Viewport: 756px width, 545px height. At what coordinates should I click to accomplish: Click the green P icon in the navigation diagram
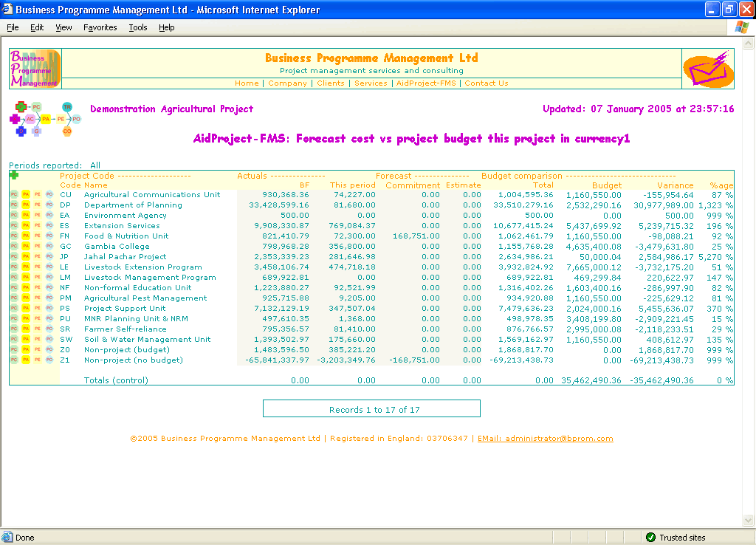coord(21,106)
